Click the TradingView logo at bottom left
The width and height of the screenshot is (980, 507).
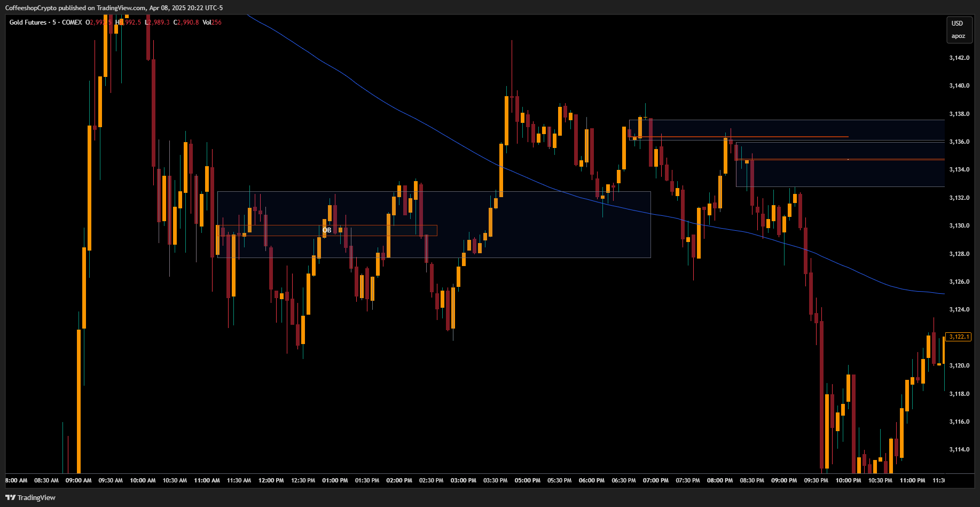coord(30,497)
